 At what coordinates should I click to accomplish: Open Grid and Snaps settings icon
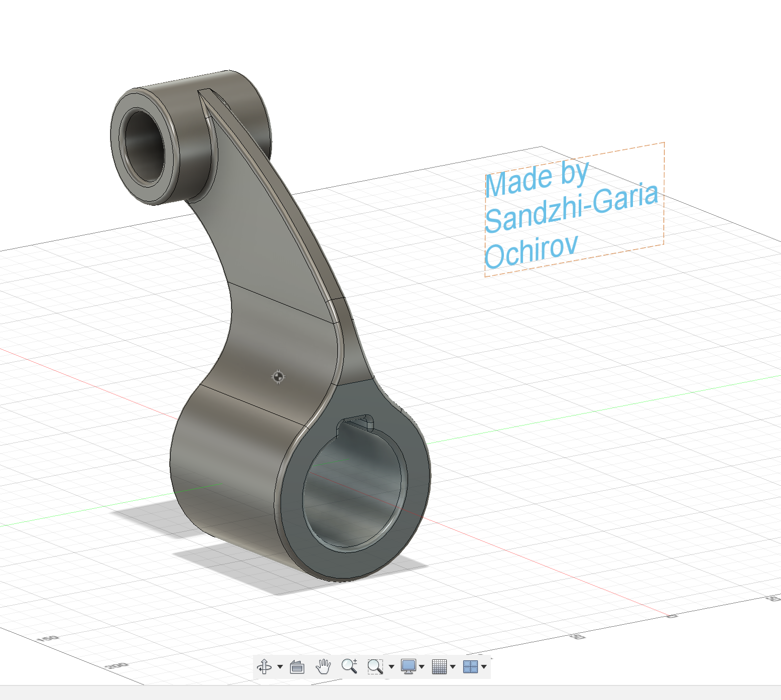tap(439, 667)
